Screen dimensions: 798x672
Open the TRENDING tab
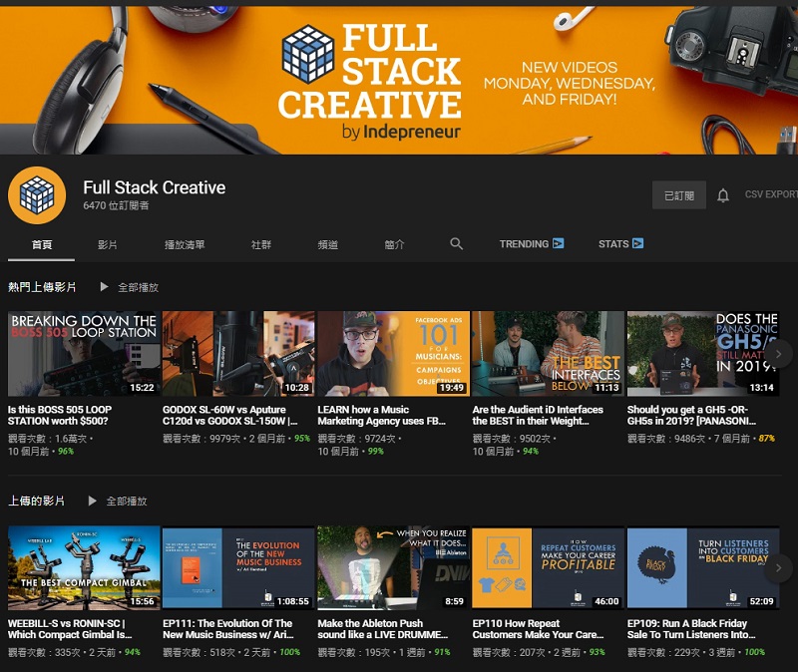coord(531,244)
